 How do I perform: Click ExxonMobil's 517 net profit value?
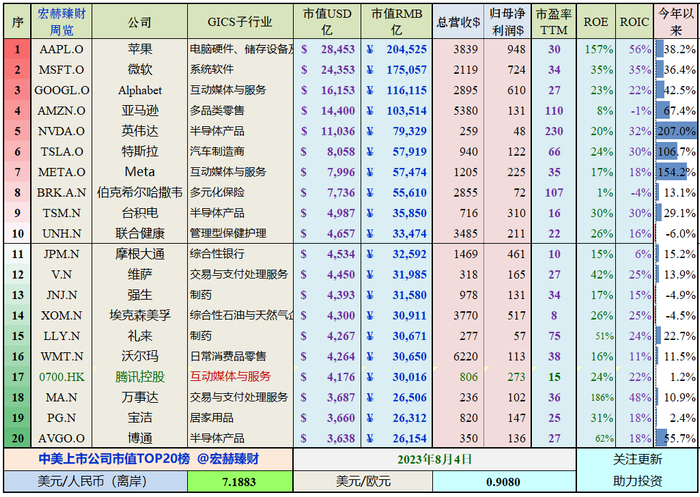517,316
